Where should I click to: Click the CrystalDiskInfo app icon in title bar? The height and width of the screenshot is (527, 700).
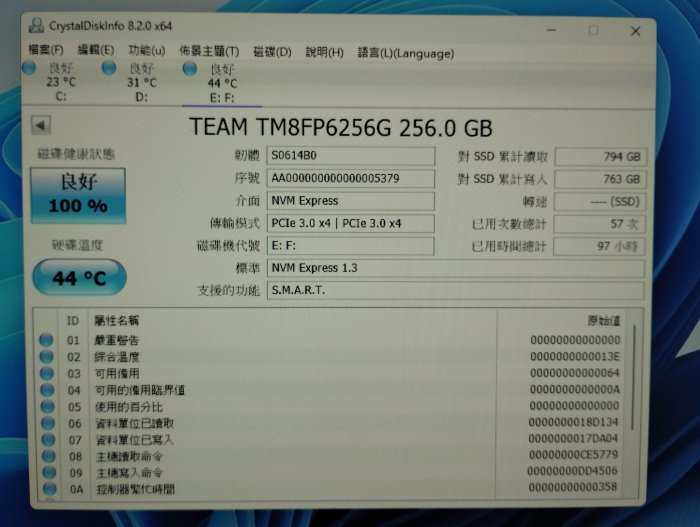click(x=36, y=26)
